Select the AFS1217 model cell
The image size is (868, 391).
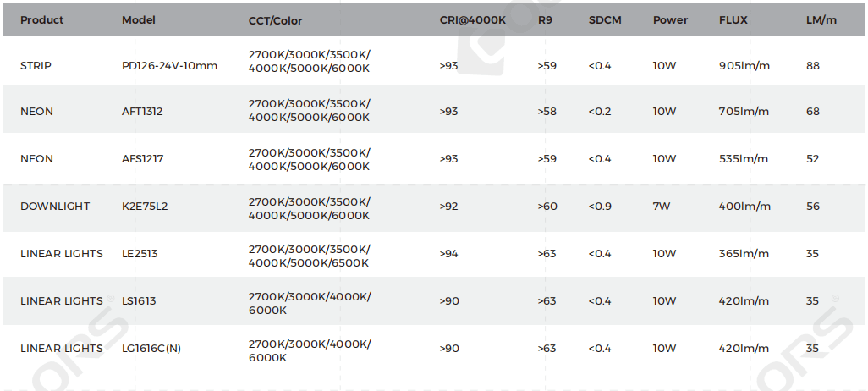(142, 159)
